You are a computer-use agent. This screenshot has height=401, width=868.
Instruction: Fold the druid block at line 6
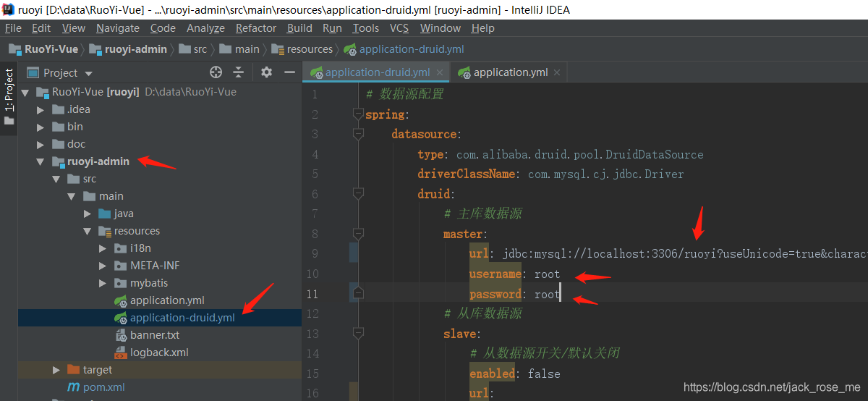[x=357, y=194]
